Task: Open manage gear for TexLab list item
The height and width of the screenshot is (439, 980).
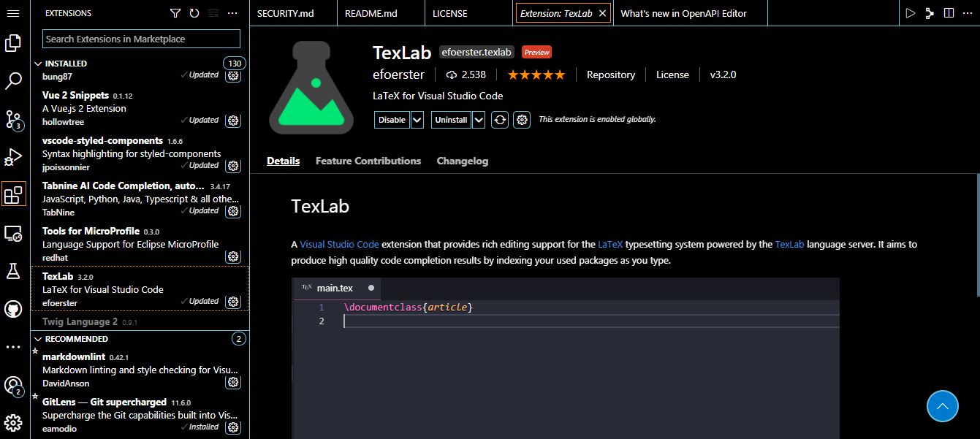Action: click(x=233, y=302)
